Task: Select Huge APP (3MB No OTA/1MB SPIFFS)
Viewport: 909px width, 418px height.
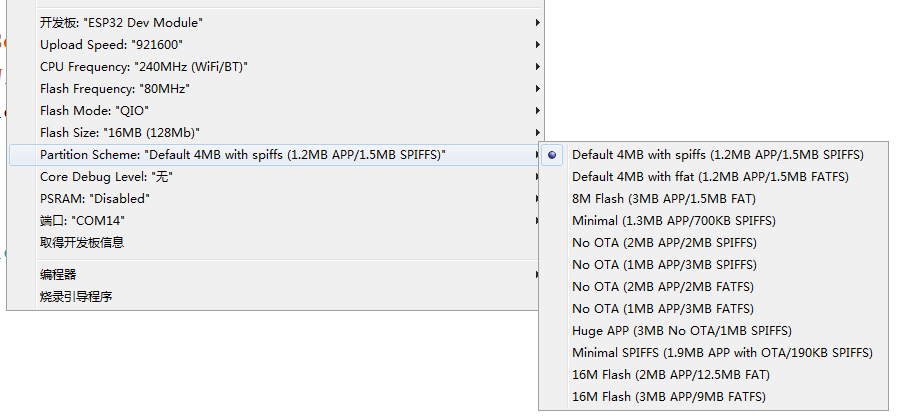Action: coord(714,331)
